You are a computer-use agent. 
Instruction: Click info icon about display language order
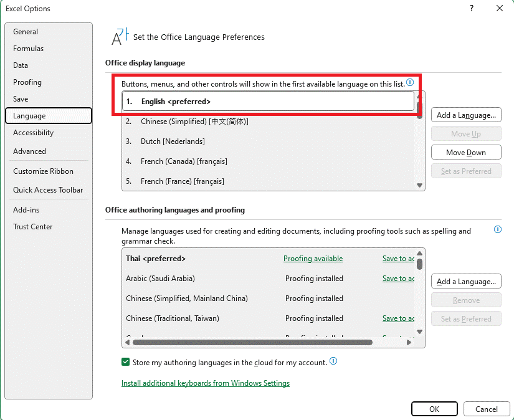(x=410, y=82)
